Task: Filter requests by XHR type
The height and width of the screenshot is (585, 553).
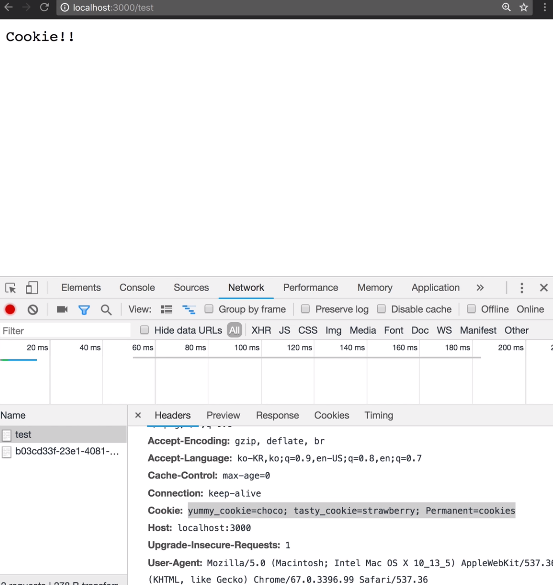Action: (x=261, y=330)
